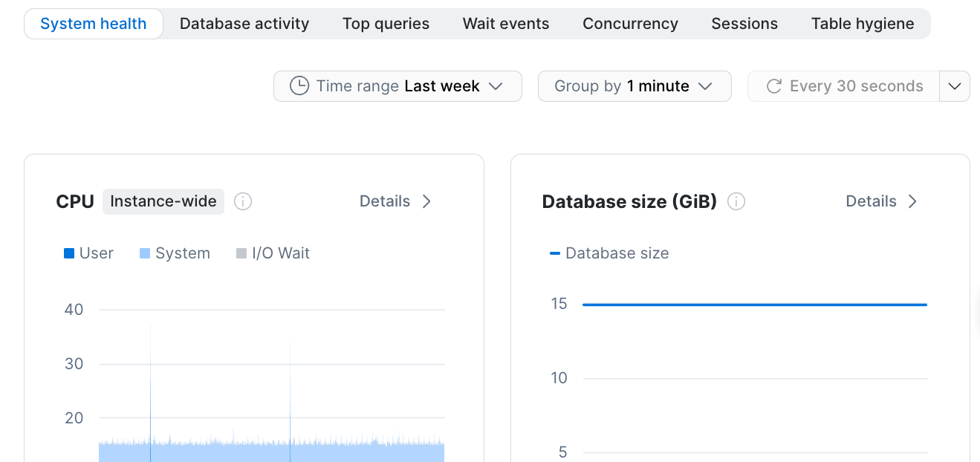This screenshot has height=462, width=980.
Task: Click the chevron in Group by dropdown
Action: [x=705, y=86]
